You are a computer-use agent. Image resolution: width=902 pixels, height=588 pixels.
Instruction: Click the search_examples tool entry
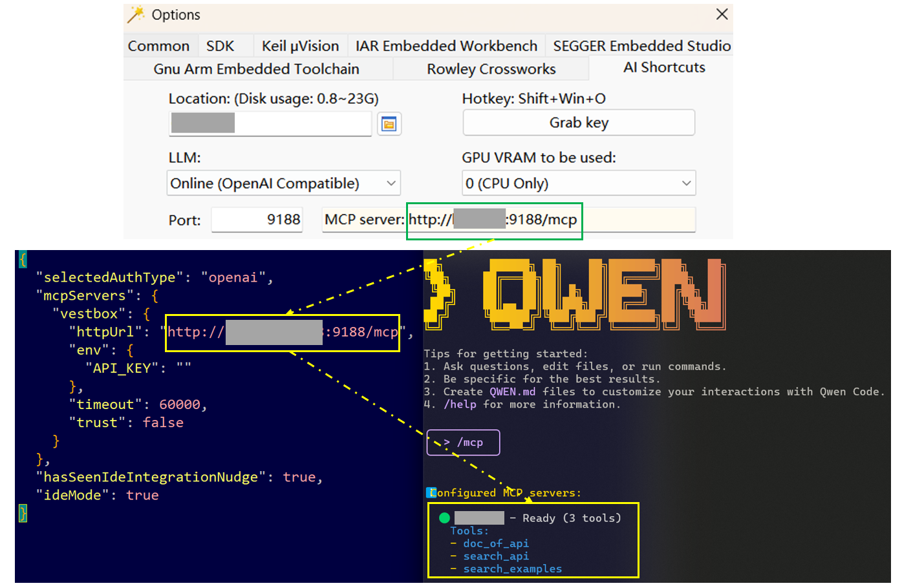click(512, 569)
